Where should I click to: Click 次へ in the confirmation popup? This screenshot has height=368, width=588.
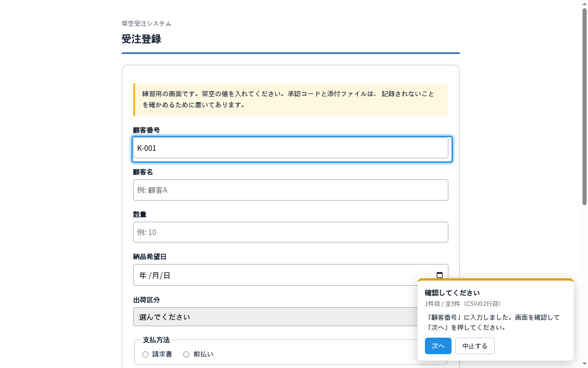[x=438, y=346]
